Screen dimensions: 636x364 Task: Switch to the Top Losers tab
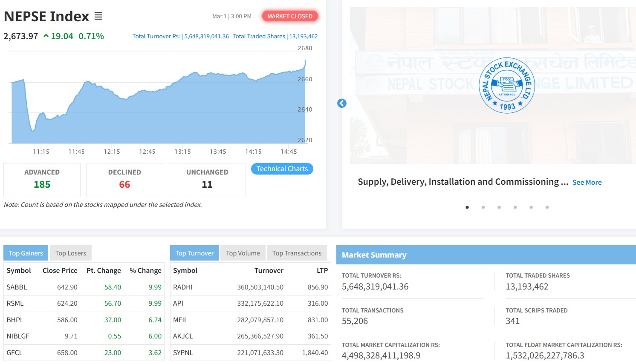tap(71, 253)
